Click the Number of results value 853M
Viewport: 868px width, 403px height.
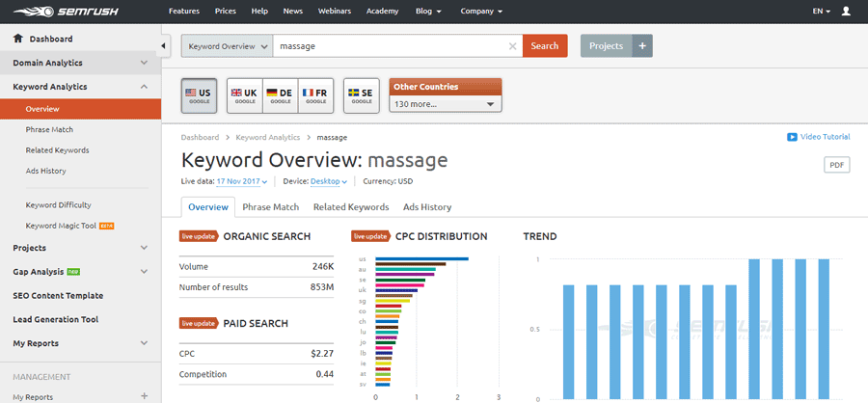pyautogui.click(x=322, y=287)
